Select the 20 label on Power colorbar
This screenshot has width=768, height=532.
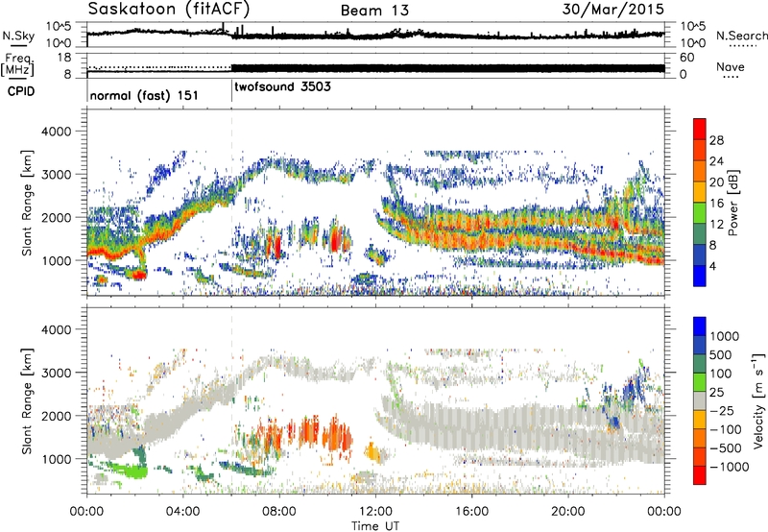pyautogui.click(x=716, y=182)
